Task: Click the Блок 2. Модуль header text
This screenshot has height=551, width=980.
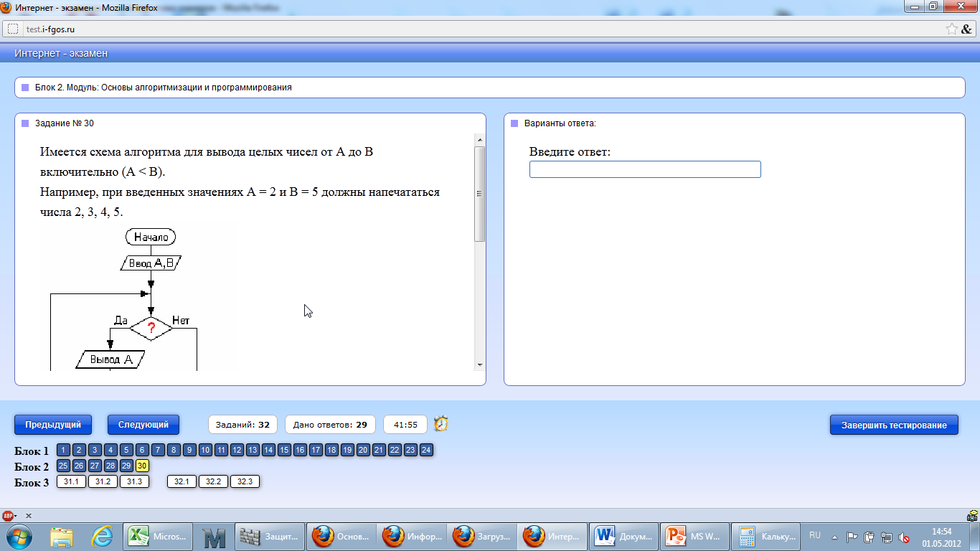Action: [164, 88]
